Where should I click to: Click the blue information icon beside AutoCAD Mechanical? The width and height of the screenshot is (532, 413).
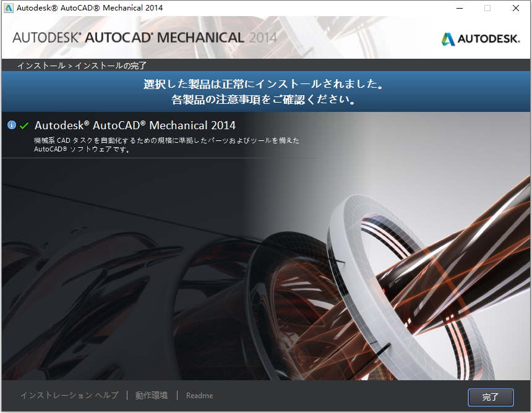(x=12, y=125)
